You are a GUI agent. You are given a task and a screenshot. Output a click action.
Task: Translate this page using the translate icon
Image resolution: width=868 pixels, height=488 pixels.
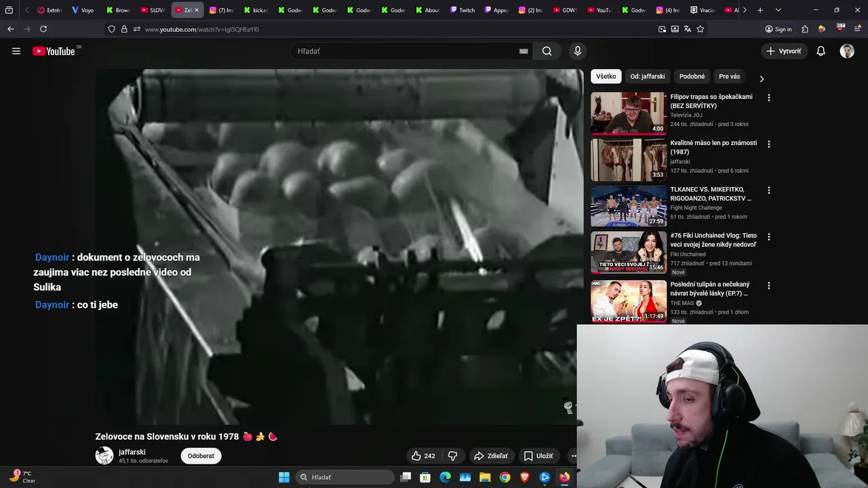687,29
